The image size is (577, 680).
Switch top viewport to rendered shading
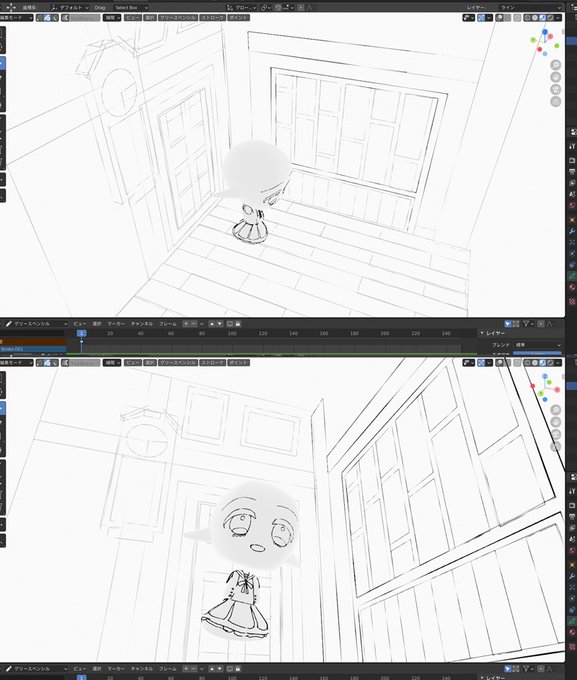tap(550, 18)
